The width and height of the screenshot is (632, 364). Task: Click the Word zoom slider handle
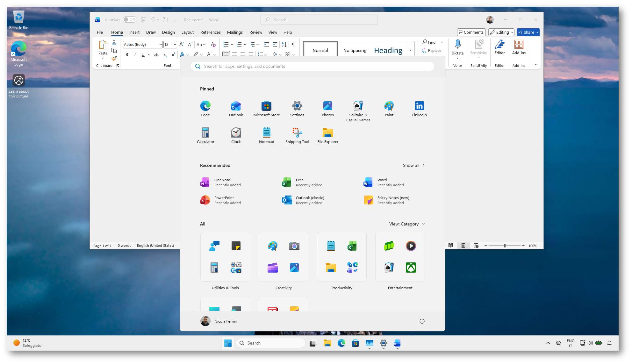[505, 246]
